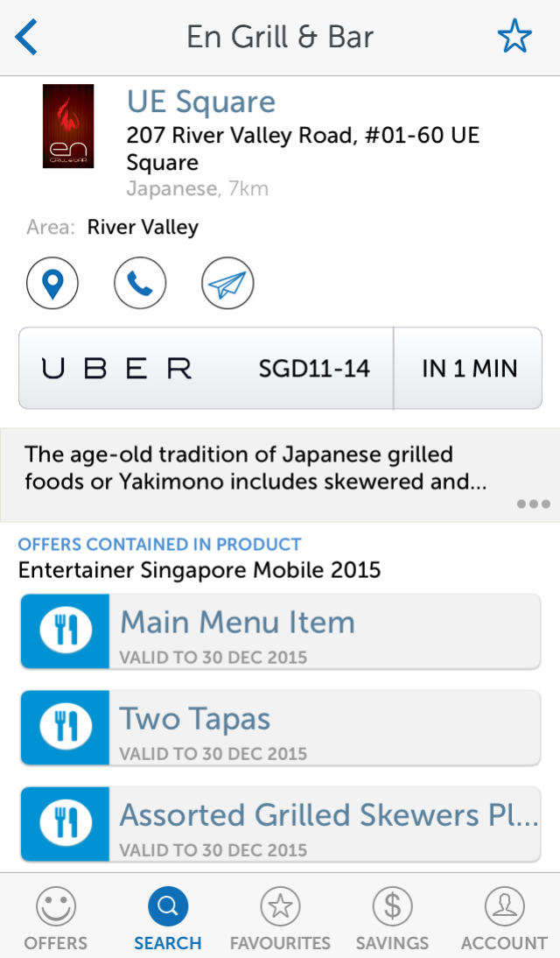This screenshot has width=560, height=958.
Task: Open the Main Menu Item offer
Action: [x=324, y=631]
